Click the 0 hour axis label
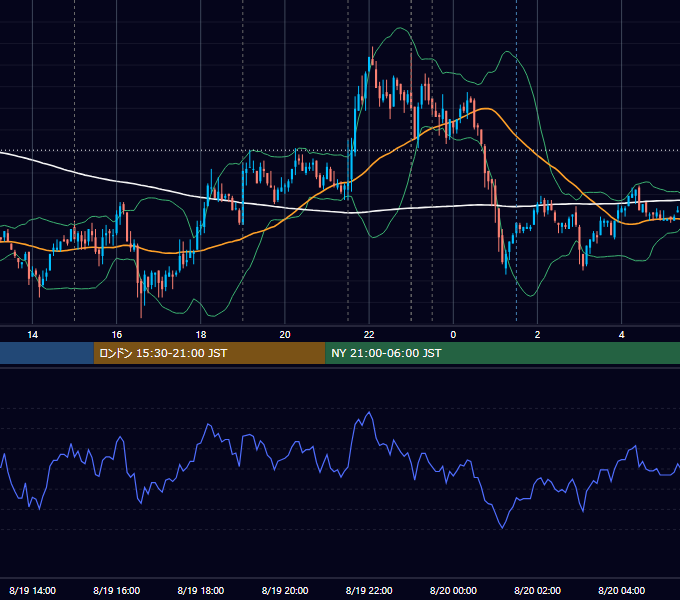This screenshot has width=680, height=600. point(453,335)
